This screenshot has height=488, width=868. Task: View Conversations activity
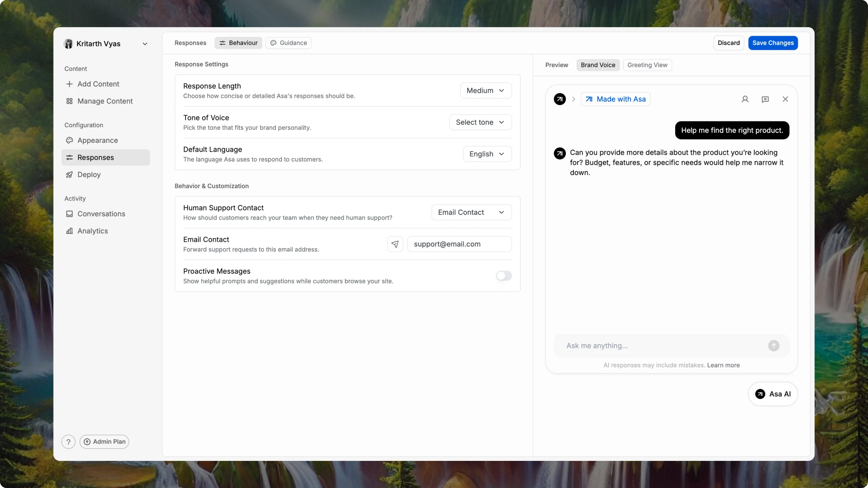[106, 214]
